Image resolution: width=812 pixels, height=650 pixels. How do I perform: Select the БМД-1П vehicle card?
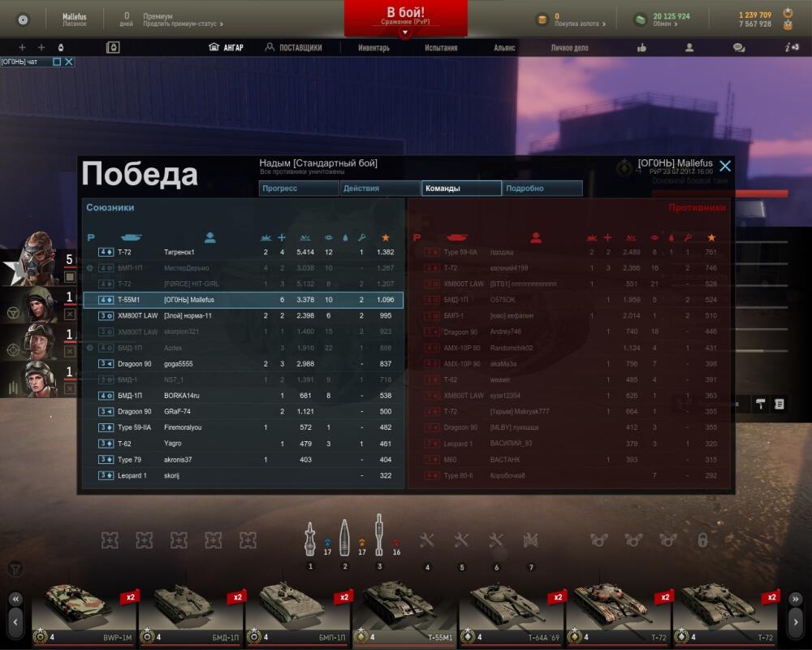tap(191, 615)
